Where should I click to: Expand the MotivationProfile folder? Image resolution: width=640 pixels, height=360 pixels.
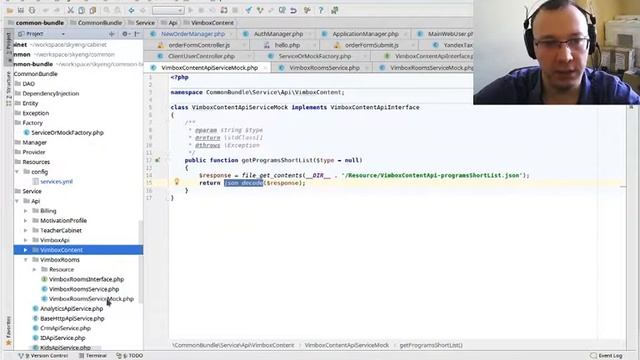point(25,221)
